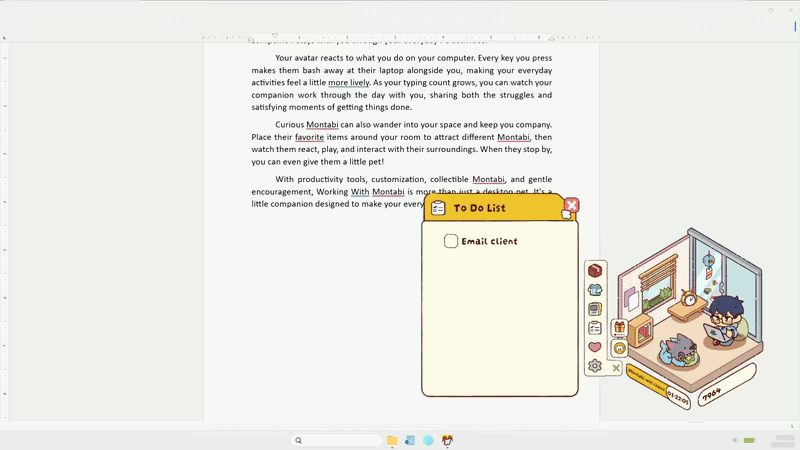Click the word 'favorite' in the document
This screenshot has width=800, height=450.
point(309,137)
